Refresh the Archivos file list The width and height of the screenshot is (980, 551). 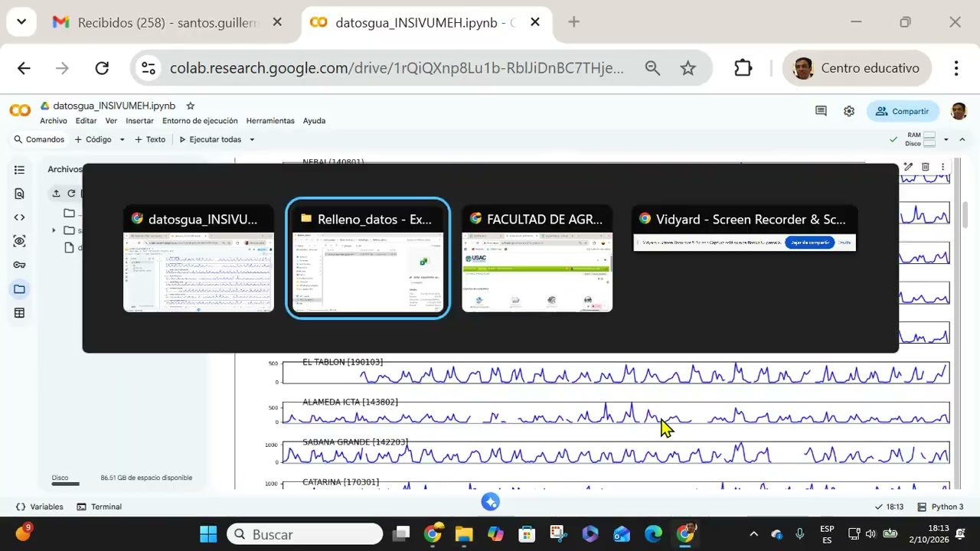point(71,194)
